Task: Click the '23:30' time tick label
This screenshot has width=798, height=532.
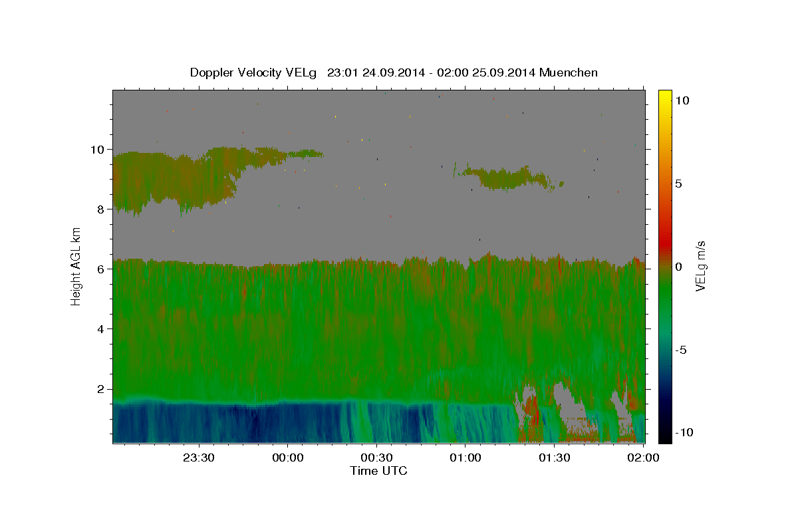Action: pyautogui.click(x=198, y=458)
